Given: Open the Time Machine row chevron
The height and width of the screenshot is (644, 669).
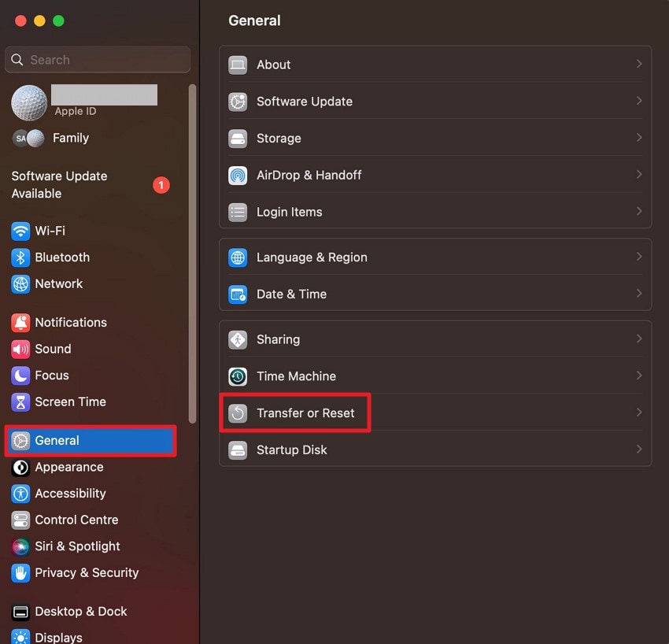Looking at the screenshot, I should point(639,376).
